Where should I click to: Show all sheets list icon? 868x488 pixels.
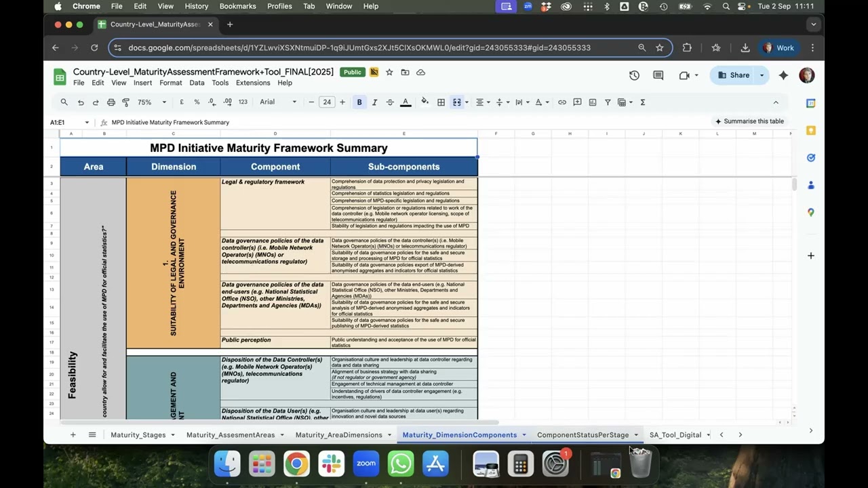tap(92, 434)
